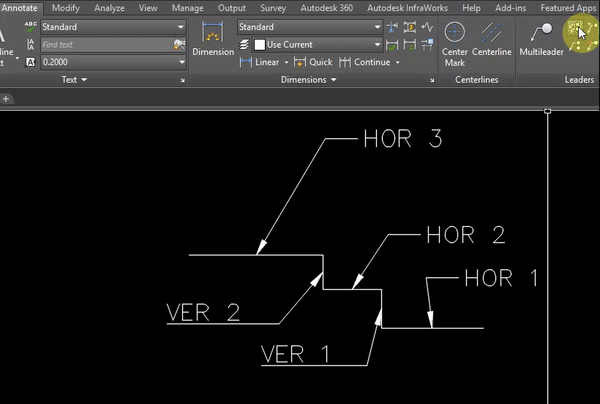Viewport: 600px width, 404px height.
Task: Select the Center Mark tool
Action: (455, 44)
